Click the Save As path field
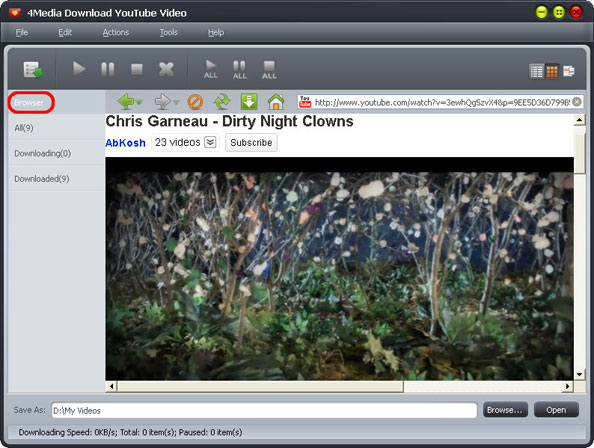 tap(264, 411)
